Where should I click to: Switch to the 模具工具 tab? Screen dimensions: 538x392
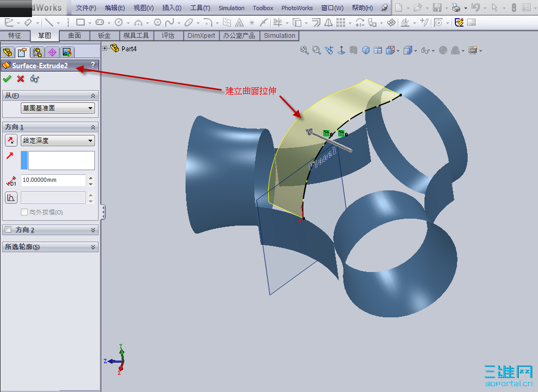pos(136,36)
